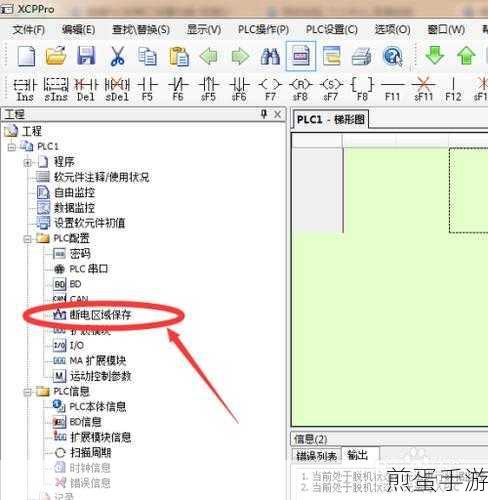Open the 查找\替换(S) menu
This screenshot has width=488, height=500.
(x=141, y=30)
